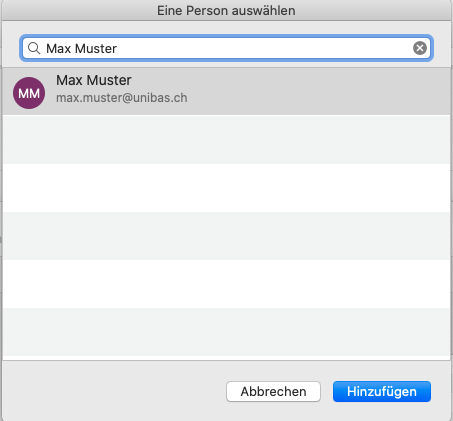
Task: Click the magnifying glass search icon
Action: [x=34, y=48]
